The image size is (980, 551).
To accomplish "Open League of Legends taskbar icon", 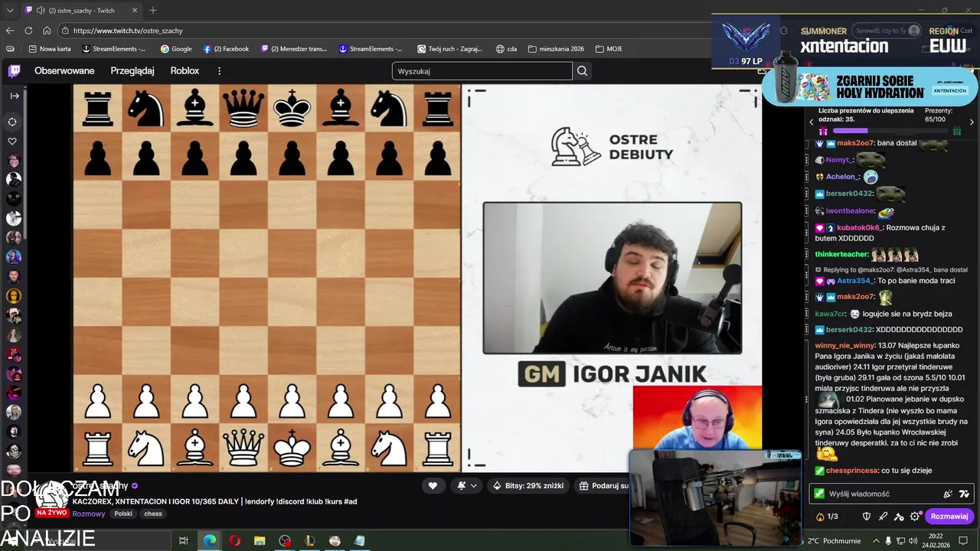I will point(310,540).
